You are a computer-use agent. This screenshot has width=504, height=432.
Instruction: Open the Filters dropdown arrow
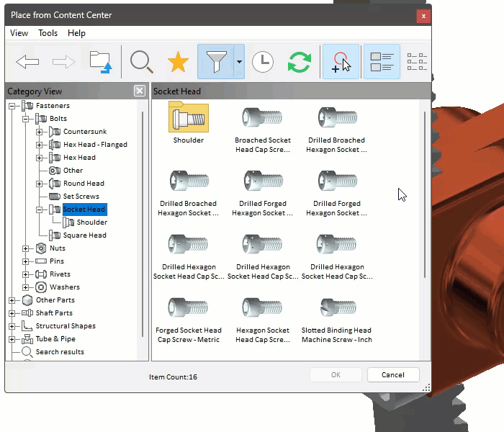click(239, 62)
